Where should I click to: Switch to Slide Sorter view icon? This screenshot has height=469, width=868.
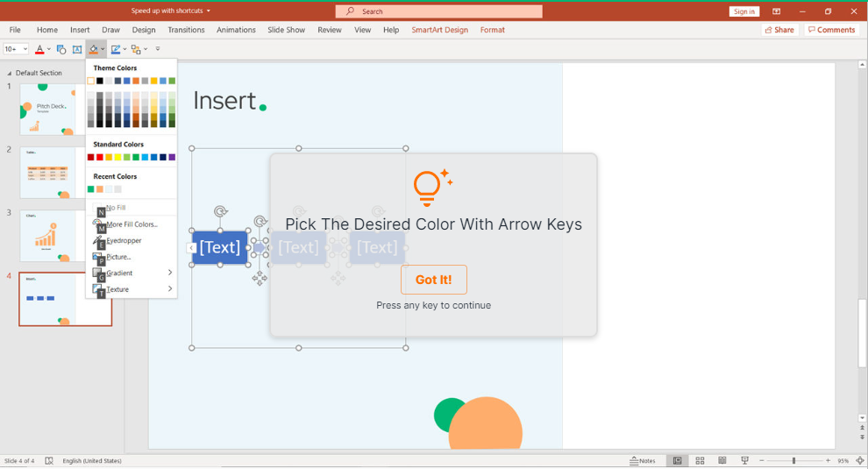(700, 461)
